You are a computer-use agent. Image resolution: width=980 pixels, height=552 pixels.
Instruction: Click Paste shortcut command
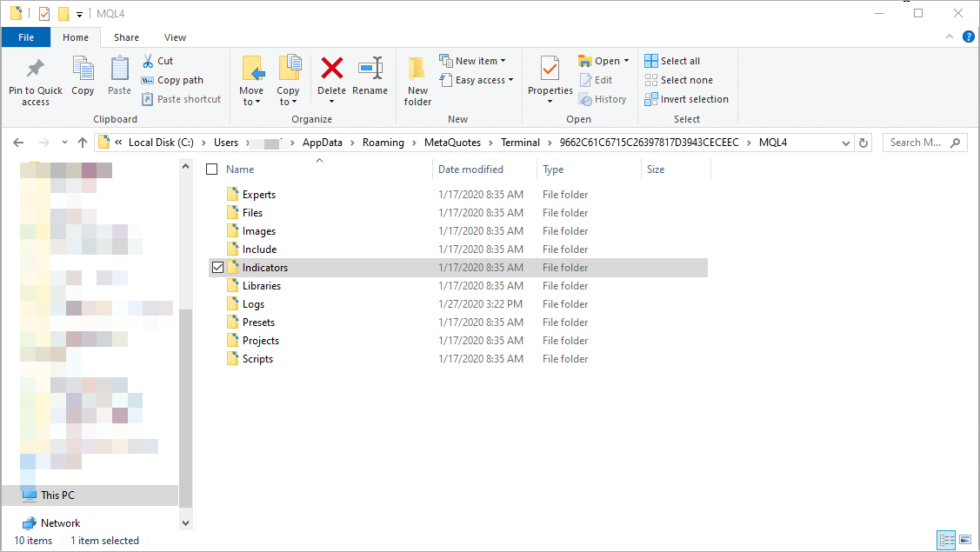pos(181,99)
